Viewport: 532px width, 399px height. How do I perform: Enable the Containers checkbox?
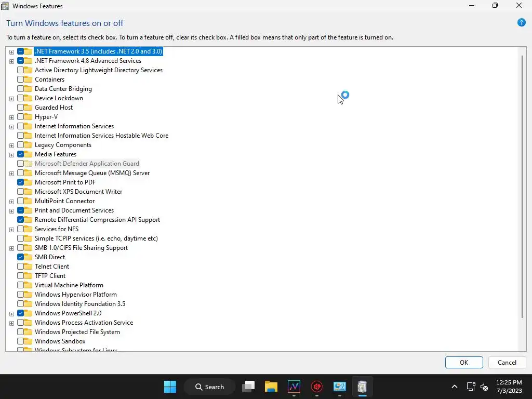coord(20,79)
